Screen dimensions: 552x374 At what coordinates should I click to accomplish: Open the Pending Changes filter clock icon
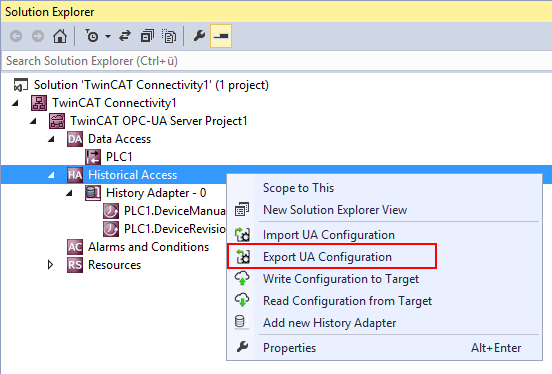coord(92,36)
